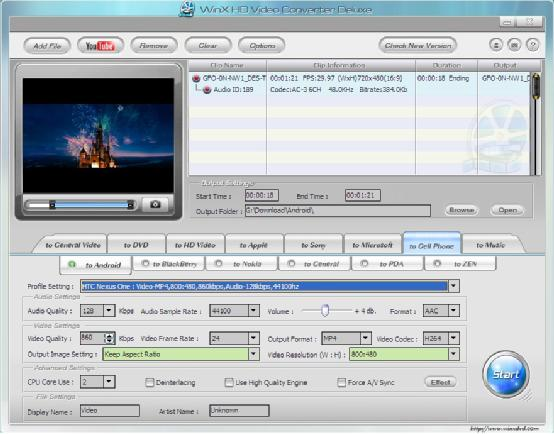Open the Options button
This screenshot has width=554, height=434.
pos(262,46)
